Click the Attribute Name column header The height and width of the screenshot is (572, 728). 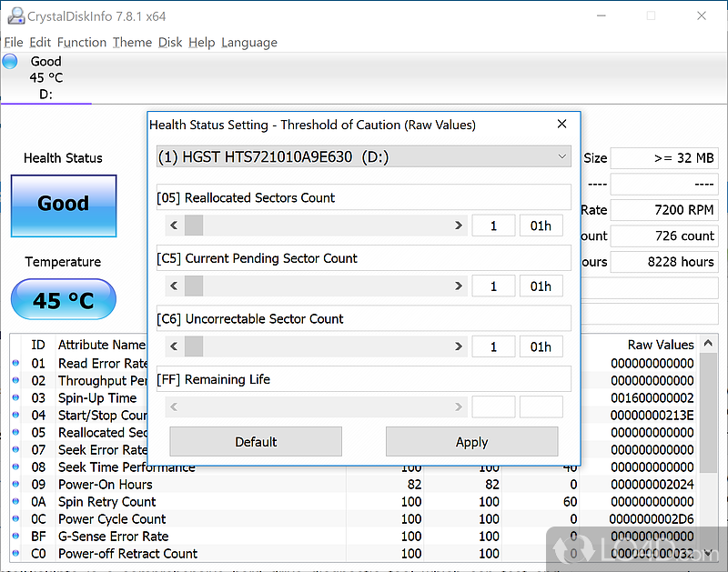point(102,345)
